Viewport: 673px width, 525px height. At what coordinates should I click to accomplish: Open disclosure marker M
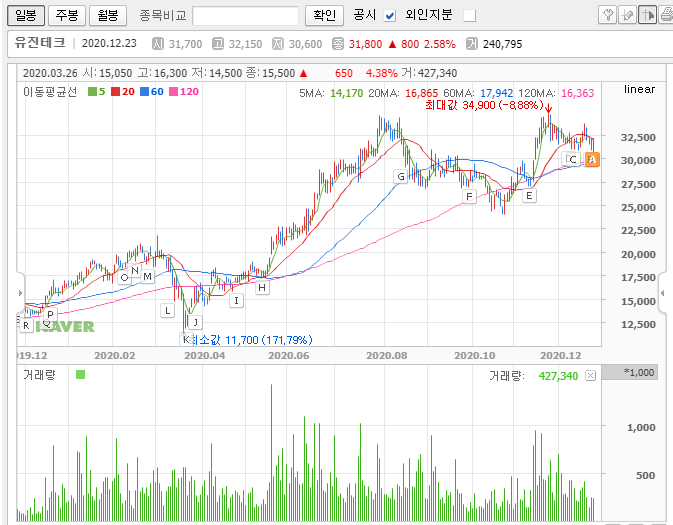point(147,276)
